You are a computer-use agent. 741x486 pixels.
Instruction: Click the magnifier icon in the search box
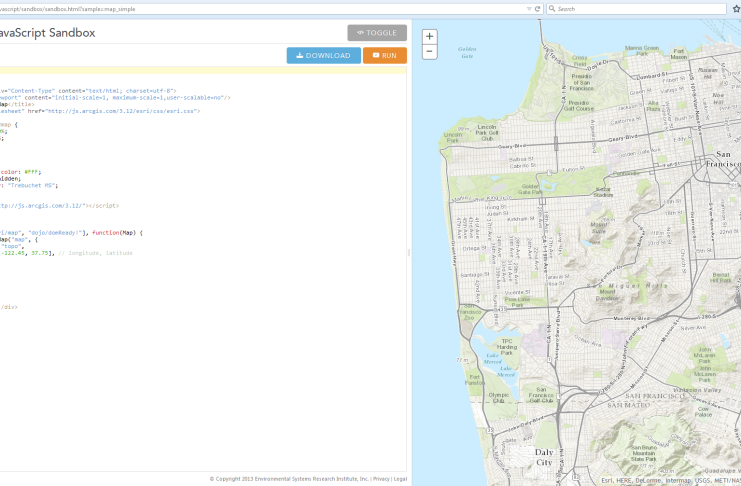pos(551,9)
